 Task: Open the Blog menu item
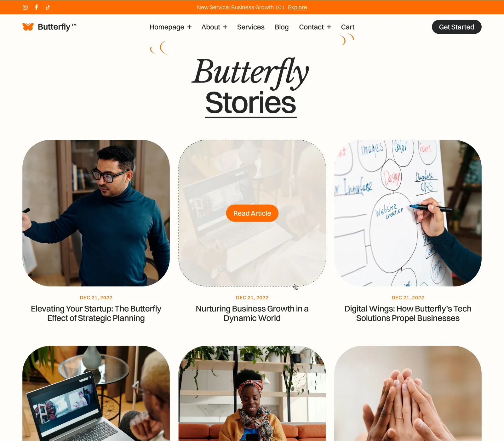coord(282,27)
